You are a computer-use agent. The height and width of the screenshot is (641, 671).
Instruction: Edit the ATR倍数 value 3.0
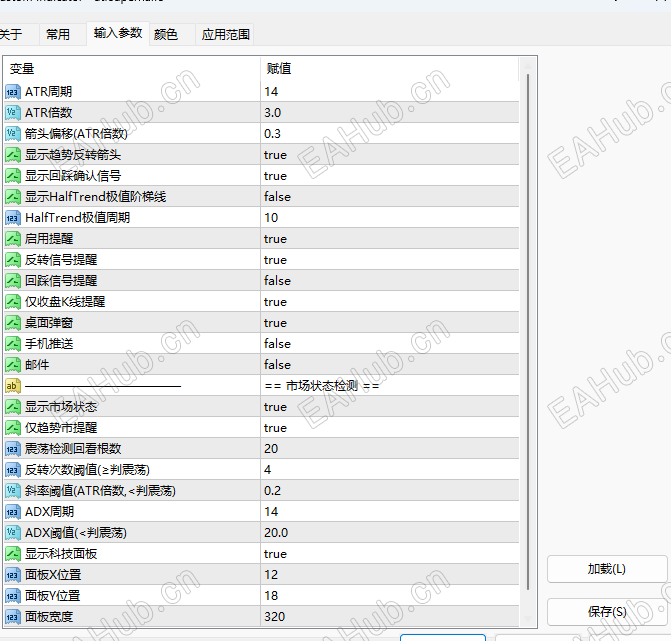(x=389, y=113)
